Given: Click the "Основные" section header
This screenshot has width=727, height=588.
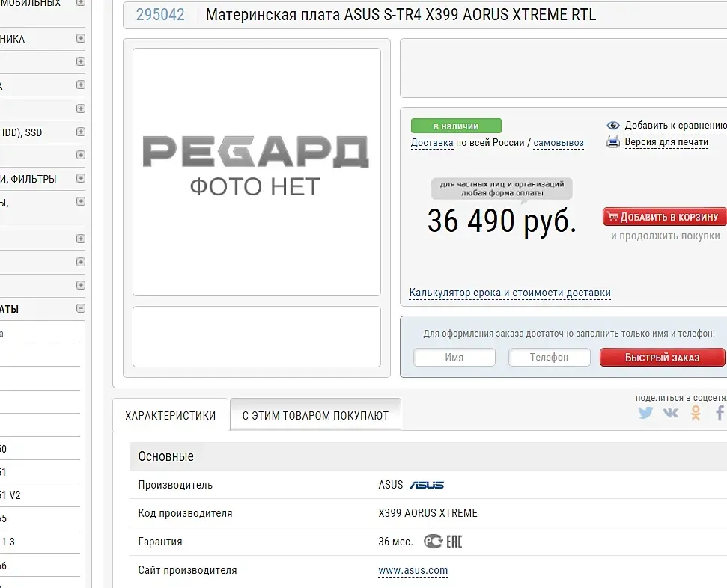Looking at the screenshot, I should tap(166, 456).
